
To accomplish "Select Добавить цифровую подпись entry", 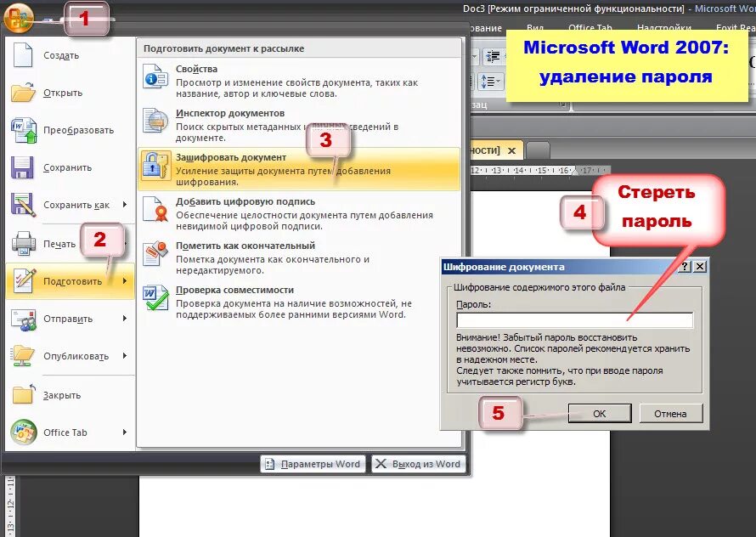I will 299,214.
